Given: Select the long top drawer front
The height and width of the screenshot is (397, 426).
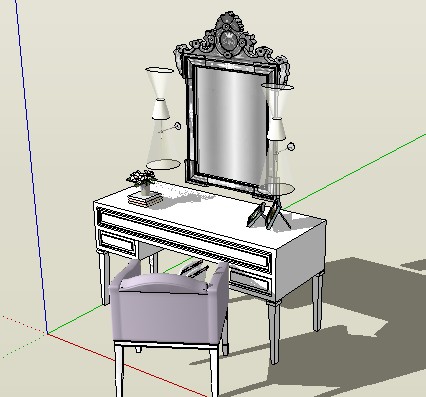Looking at the screenshot, I should point(184,237).
